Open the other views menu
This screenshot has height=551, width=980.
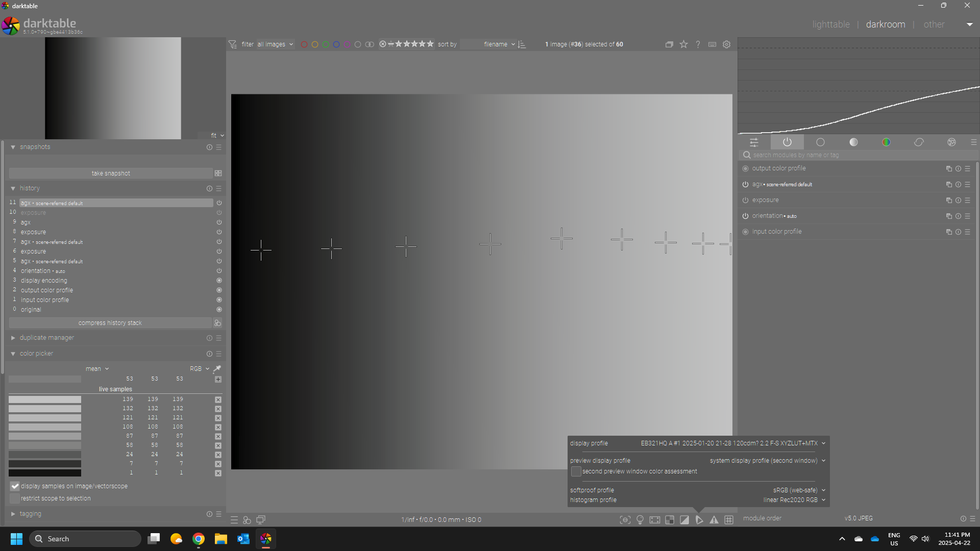[x=934, y=24]
